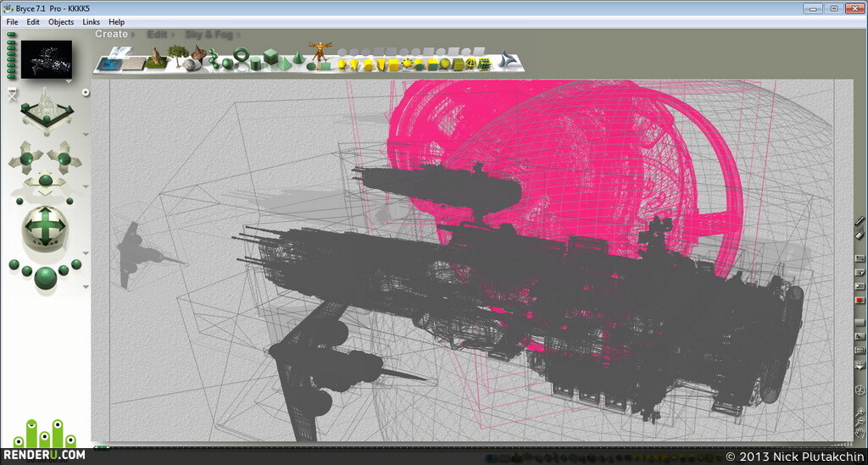Switch to the Edit palette
The height and width of the screenshot is (465, 868).
coord(157,34)
